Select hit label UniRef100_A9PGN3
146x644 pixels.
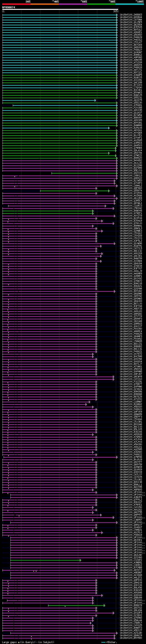coord(131,58)
